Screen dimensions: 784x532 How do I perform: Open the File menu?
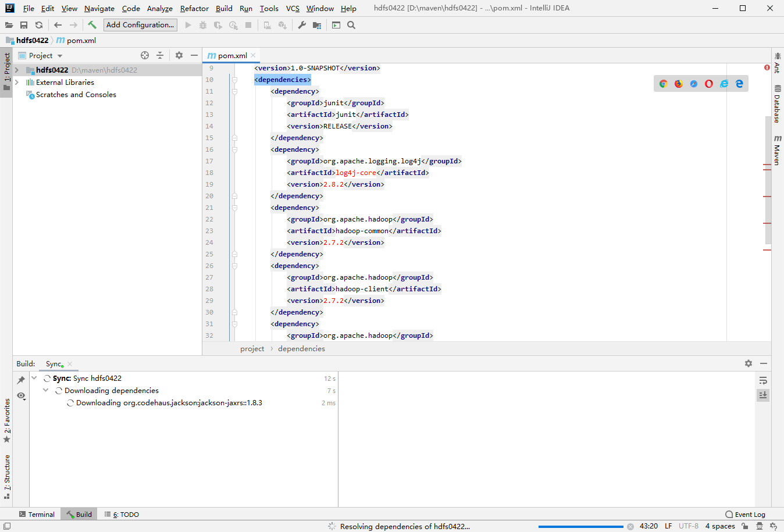(x=28, y=8)
